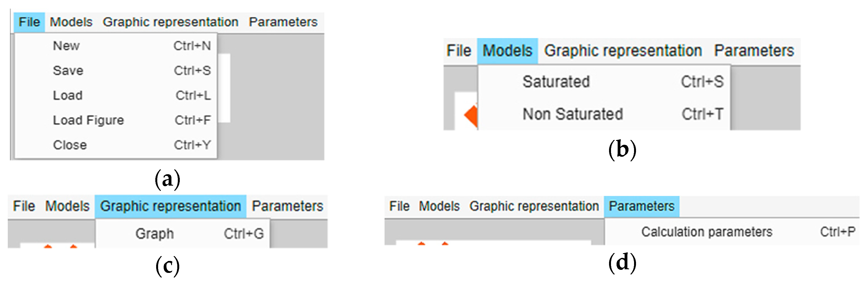This screenshot has height=284, width=868.
Task: Choose the Non Saturated model option
Action: [572, 114]
